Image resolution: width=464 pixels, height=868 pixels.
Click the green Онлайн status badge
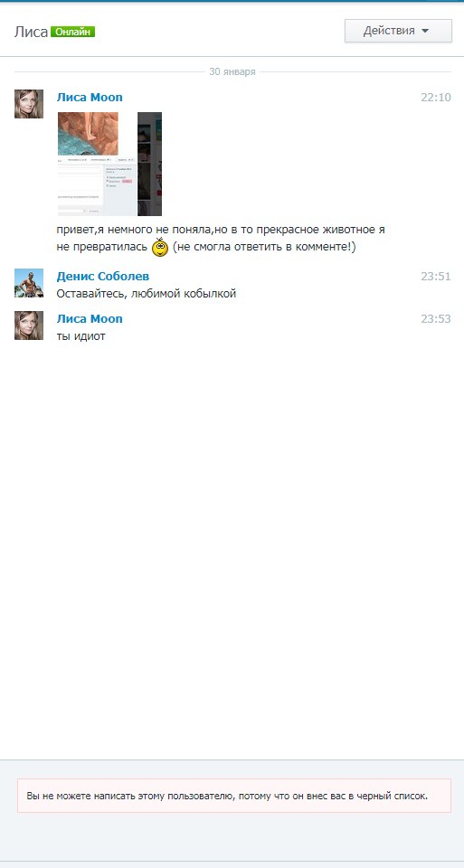[72, 33]
